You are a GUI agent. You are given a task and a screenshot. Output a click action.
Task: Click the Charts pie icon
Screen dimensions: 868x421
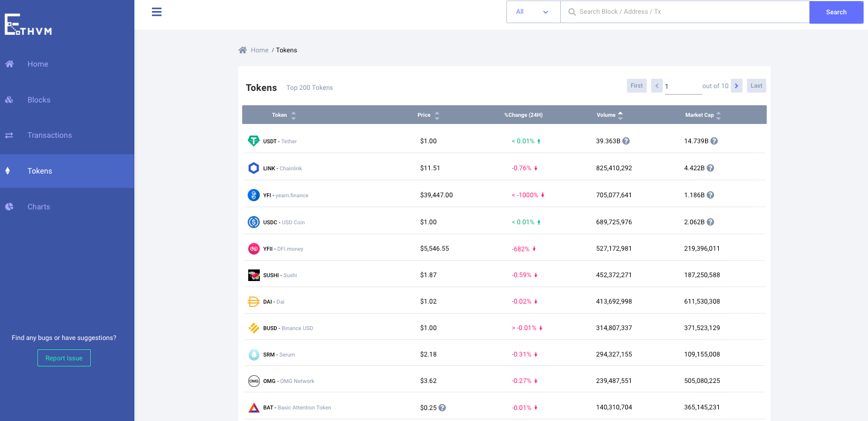(9, 207)
